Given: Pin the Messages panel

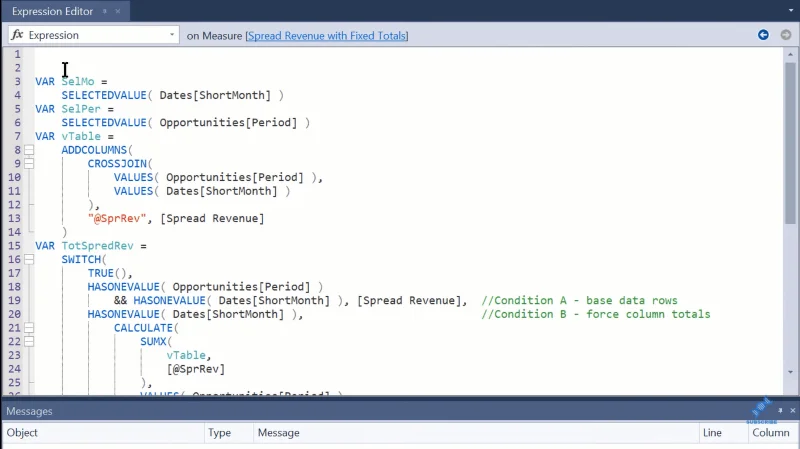Looking at the screenshot, I should pos(780,410).
